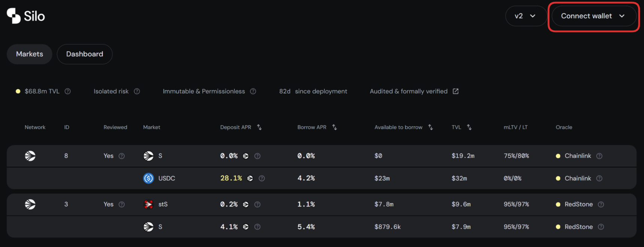Click the Available to borrow column header
This screenshot has height=247, width=644.
coord(398,127)
